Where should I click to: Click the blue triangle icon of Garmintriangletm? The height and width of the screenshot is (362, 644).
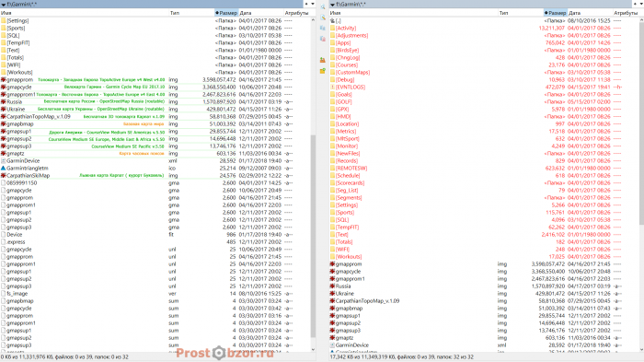tap(4, 169)
